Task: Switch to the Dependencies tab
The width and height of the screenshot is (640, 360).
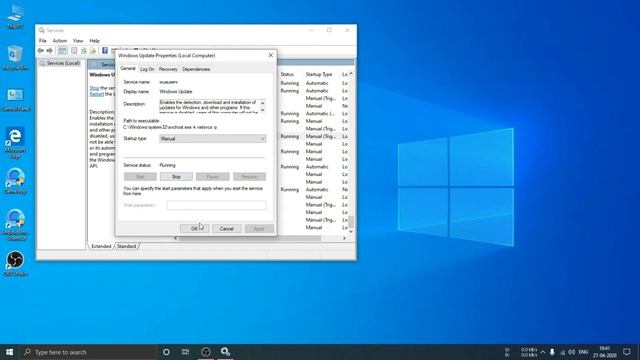Action: (x=196, y=69)
